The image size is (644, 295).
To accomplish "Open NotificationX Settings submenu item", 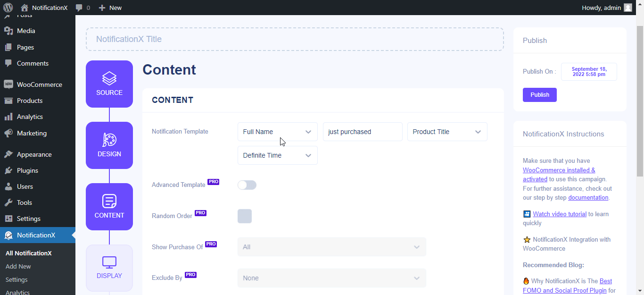I will [x=17, y=279].
